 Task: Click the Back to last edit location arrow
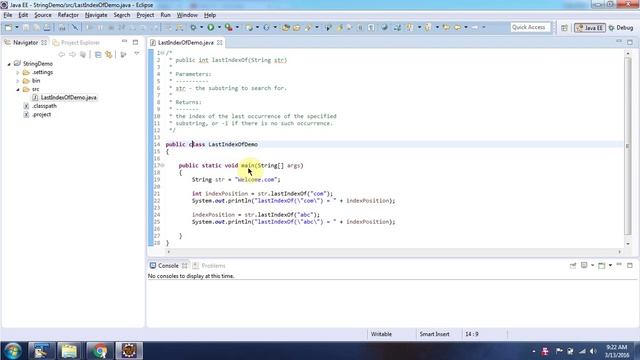click(x=446, y=27)
